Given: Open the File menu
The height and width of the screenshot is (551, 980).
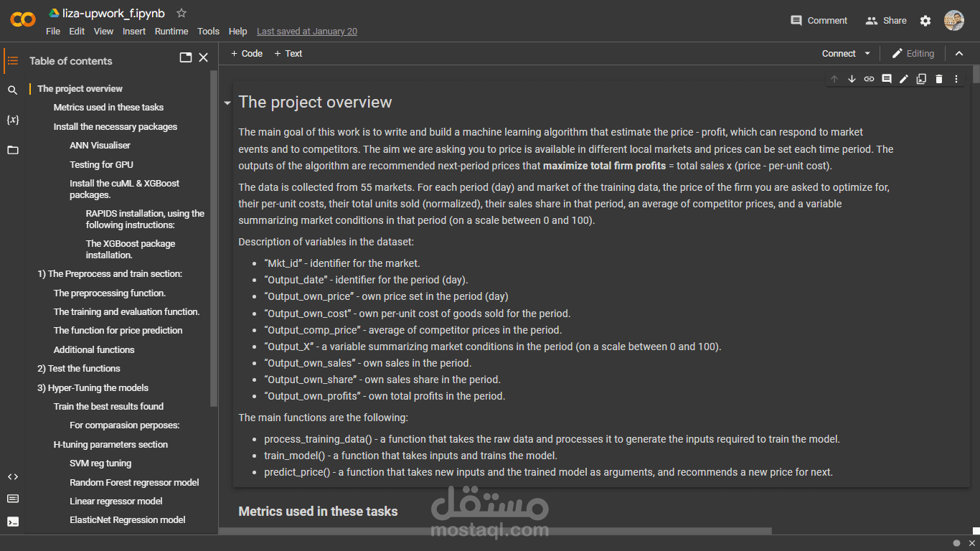Looking at the screenshot, I should [x=53, y=32].
